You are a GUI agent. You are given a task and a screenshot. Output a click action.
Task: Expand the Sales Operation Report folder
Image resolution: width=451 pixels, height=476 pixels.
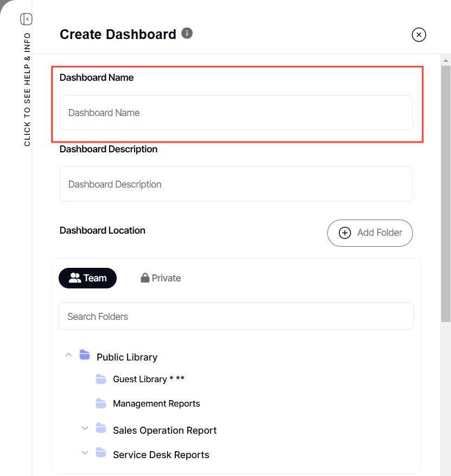click(x=85, y=428)
